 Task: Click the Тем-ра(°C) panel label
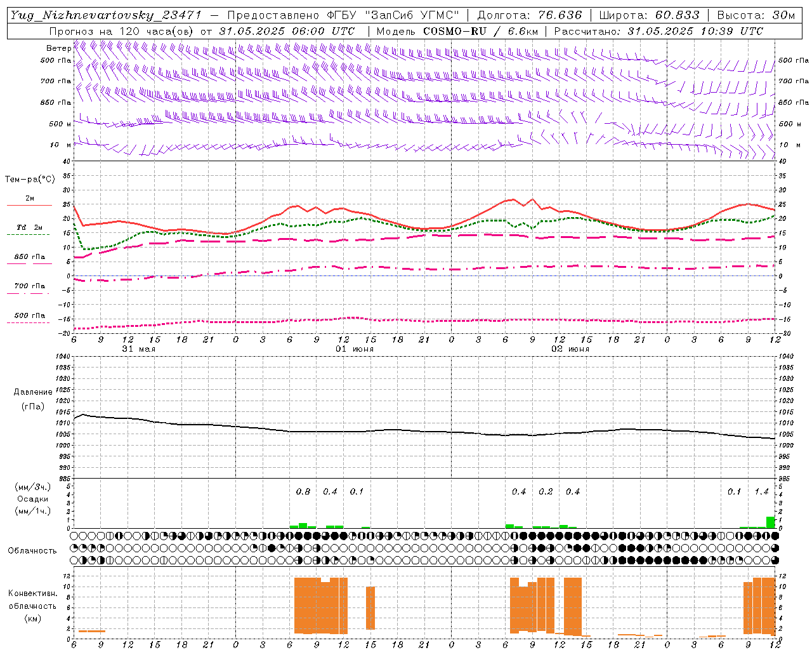30,180
